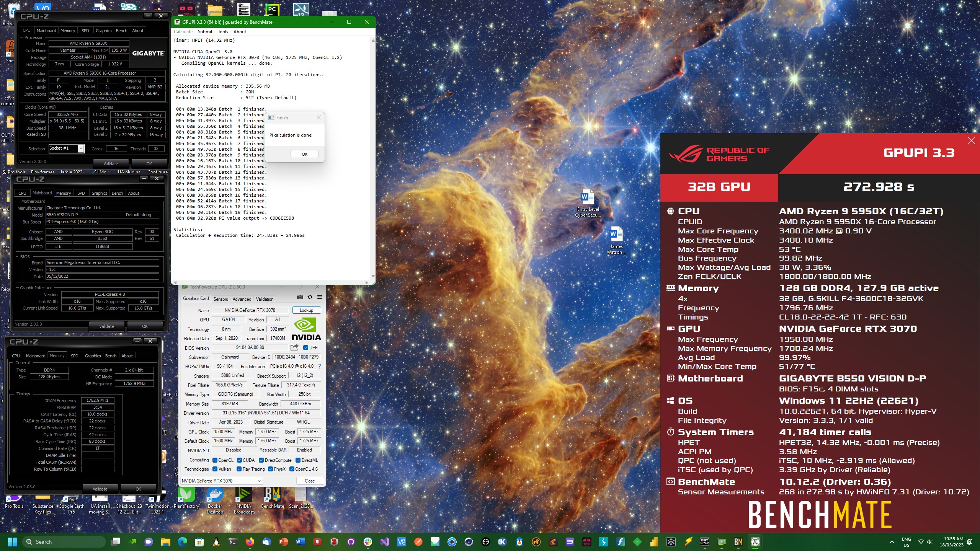Open the PlantFactory desktop shortcut
This screenshot has width=980, height=551.
(186, 499)
